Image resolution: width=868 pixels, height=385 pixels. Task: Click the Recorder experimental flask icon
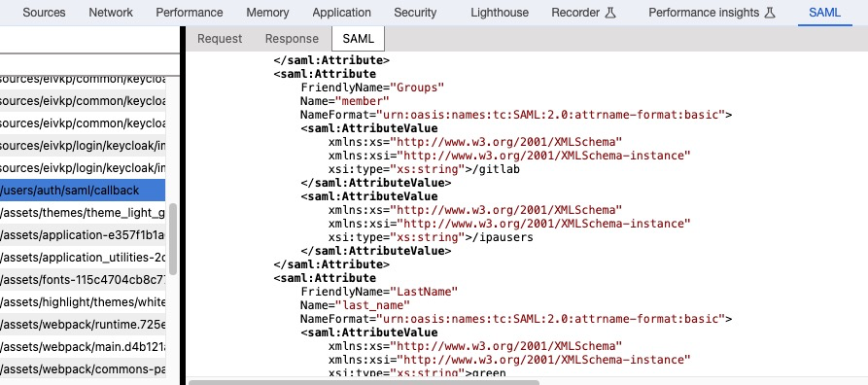(x=610, y=13)
